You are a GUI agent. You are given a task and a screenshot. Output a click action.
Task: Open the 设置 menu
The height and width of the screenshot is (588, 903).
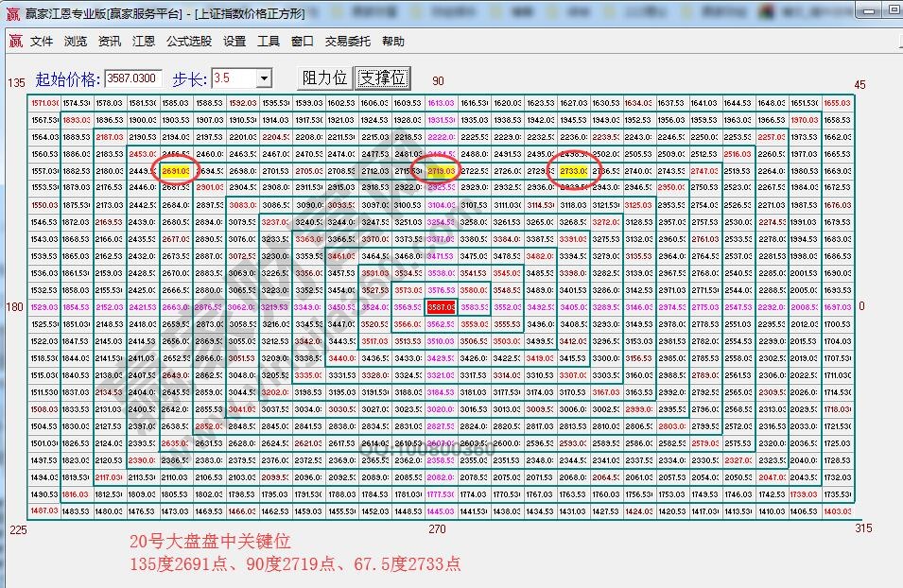tap(235, 41)
